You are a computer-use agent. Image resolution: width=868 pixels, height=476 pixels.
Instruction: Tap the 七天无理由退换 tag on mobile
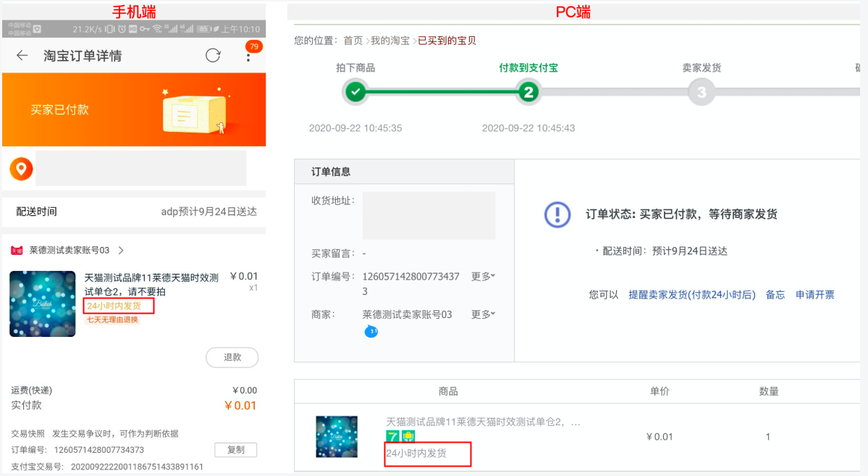click(x=112, y=320)
